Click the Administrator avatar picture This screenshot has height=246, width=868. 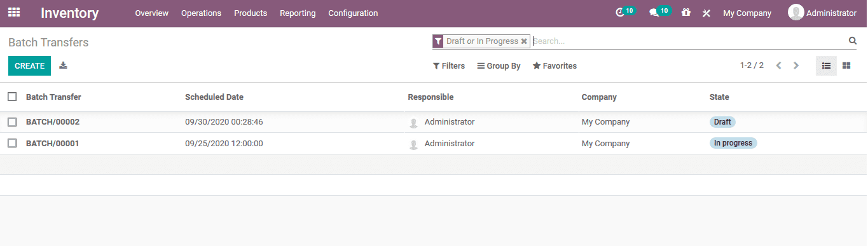coord(796,12)
